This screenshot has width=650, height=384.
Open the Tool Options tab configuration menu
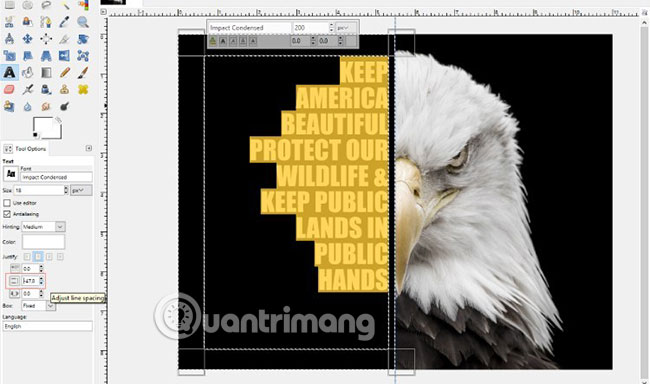(88, 148)
